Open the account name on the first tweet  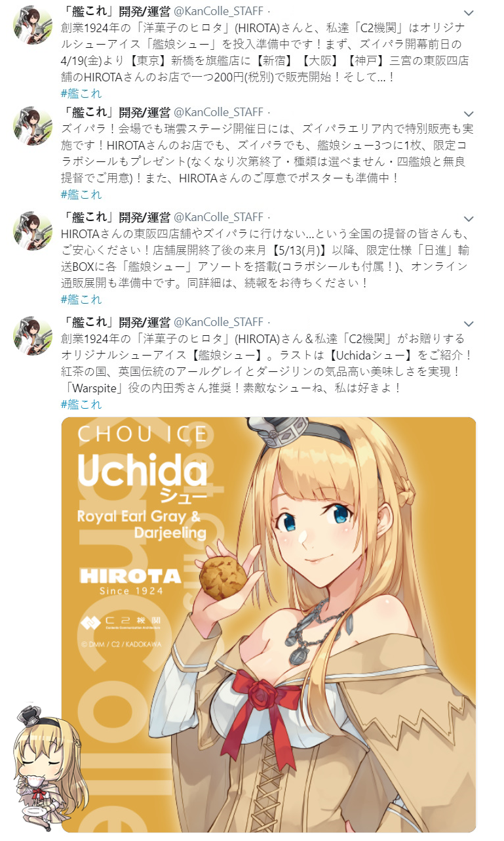click(x=115, y=10)
